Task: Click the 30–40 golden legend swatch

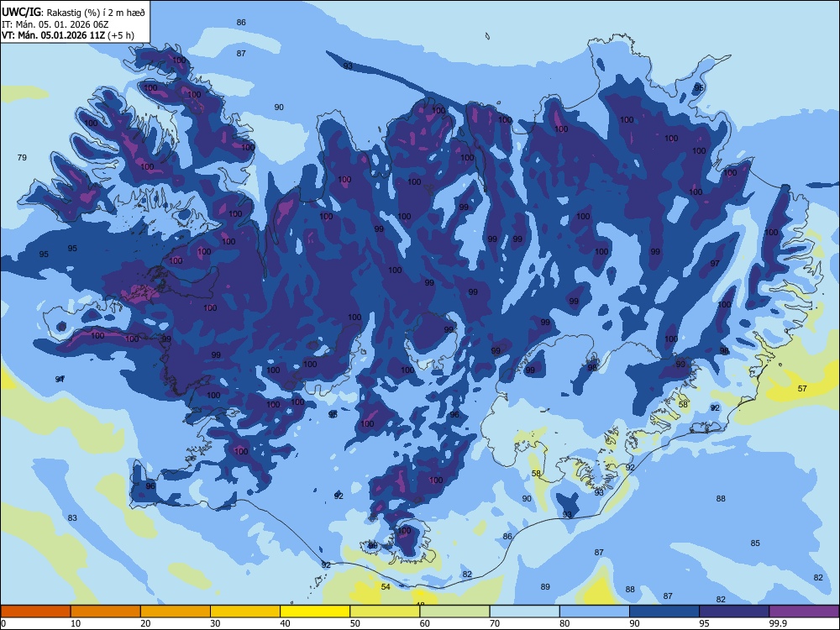Action: point(245,612)
